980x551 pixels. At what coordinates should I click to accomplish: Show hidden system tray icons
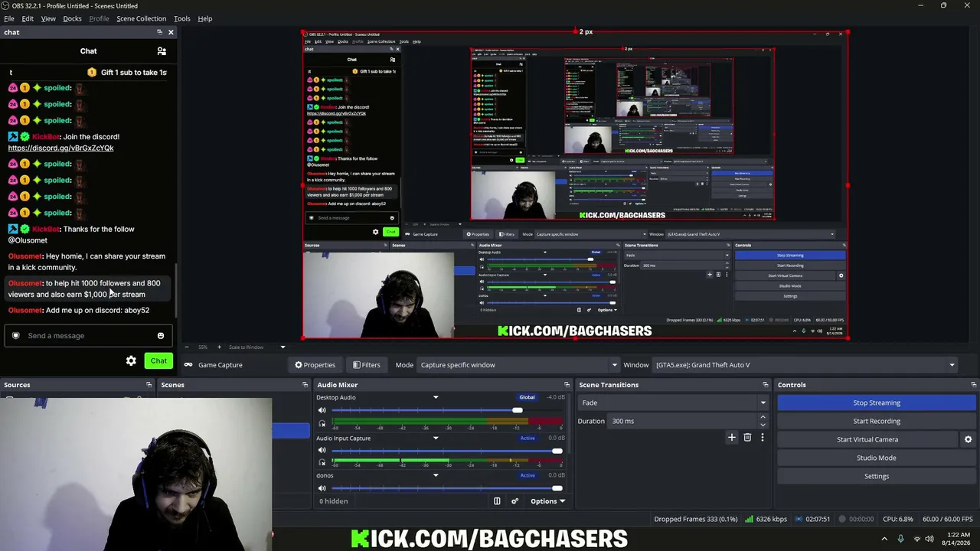tap(884, 539)
